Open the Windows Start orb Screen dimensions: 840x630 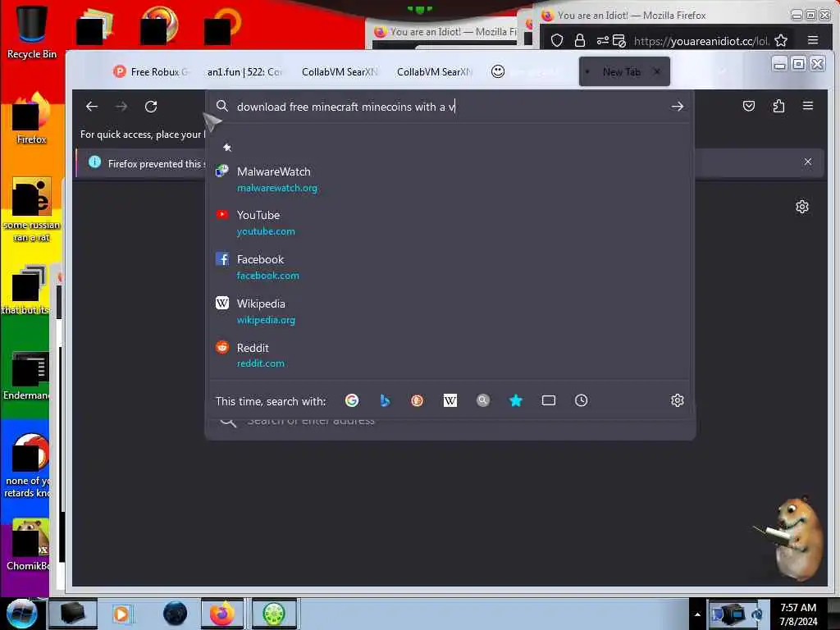pos(21,614)
